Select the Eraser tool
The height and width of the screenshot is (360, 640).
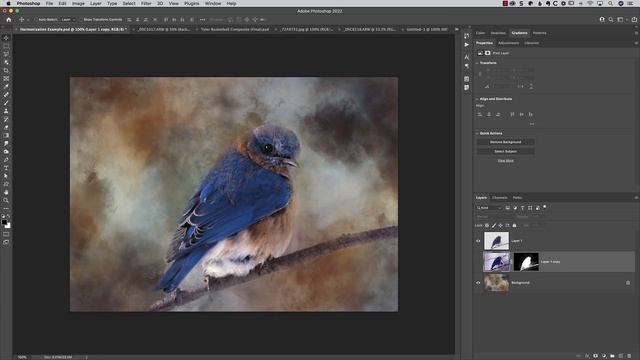pyautogui.click(x=6, y=127)
